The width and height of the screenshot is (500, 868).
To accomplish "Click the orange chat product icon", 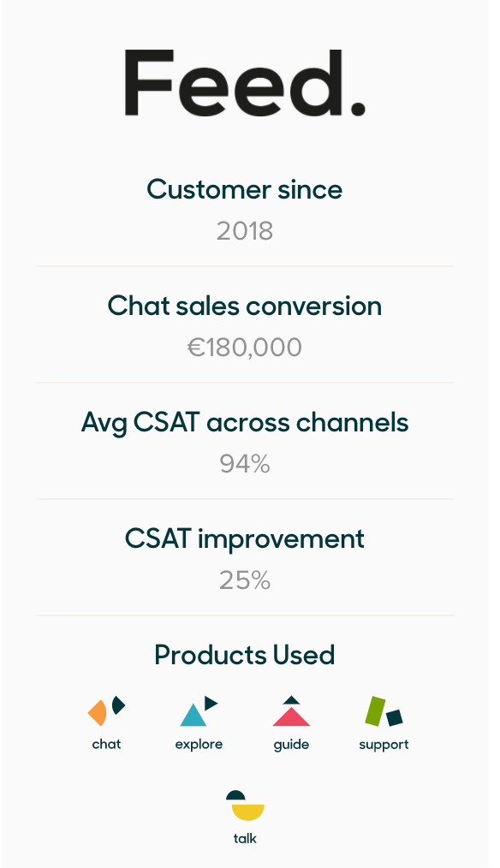I will tap(106, 710).
